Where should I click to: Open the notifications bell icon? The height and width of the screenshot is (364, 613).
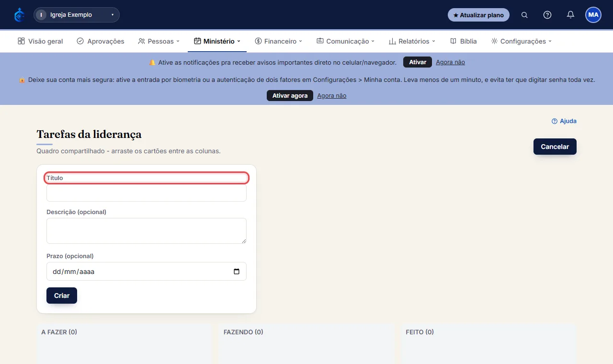pyautogui.click(x=570, y=15)
